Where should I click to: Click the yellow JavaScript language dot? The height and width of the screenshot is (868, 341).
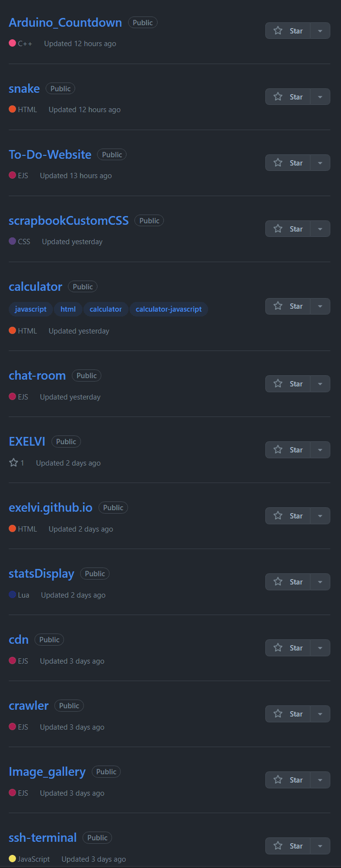[13, 859]
